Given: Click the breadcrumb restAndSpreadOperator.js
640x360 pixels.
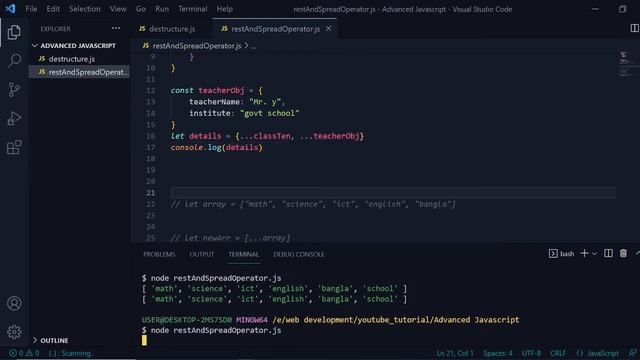Looking at the screenshot, I should pyautogui.click(x=196, y=46).
